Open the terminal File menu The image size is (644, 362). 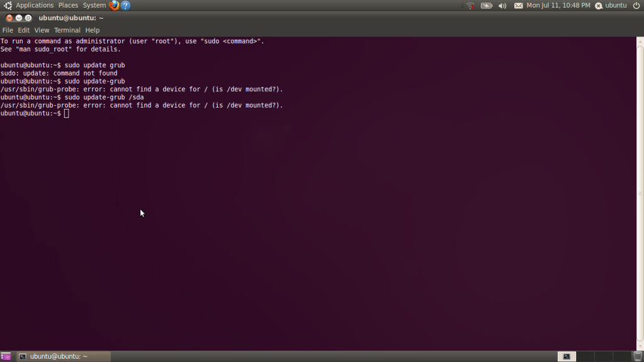[8, 30]
